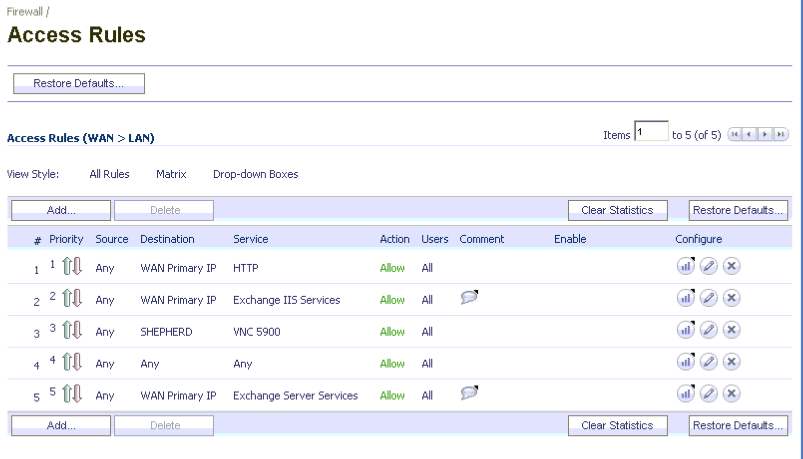View comment on Exchange Server Services rule
This screenshot has width=803, height=459.
click(x=469, y=392)
